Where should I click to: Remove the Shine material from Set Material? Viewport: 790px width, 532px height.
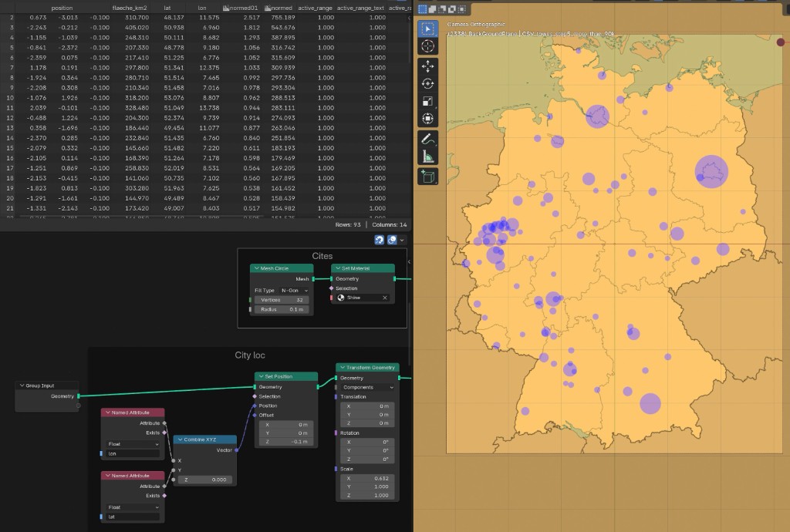(385, 298)
